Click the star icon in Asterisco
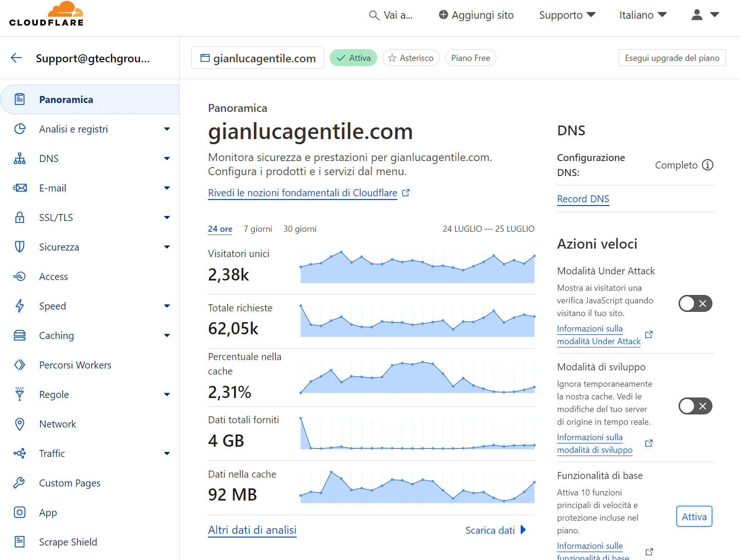The width and height of the screenshot is (740, 560). (x=392, y=58)
